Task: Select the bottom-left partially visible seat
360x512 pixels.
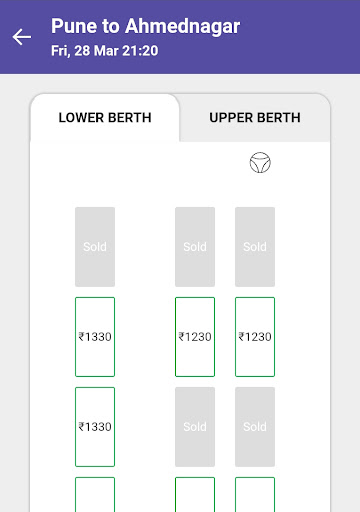Action: point(95,495)
